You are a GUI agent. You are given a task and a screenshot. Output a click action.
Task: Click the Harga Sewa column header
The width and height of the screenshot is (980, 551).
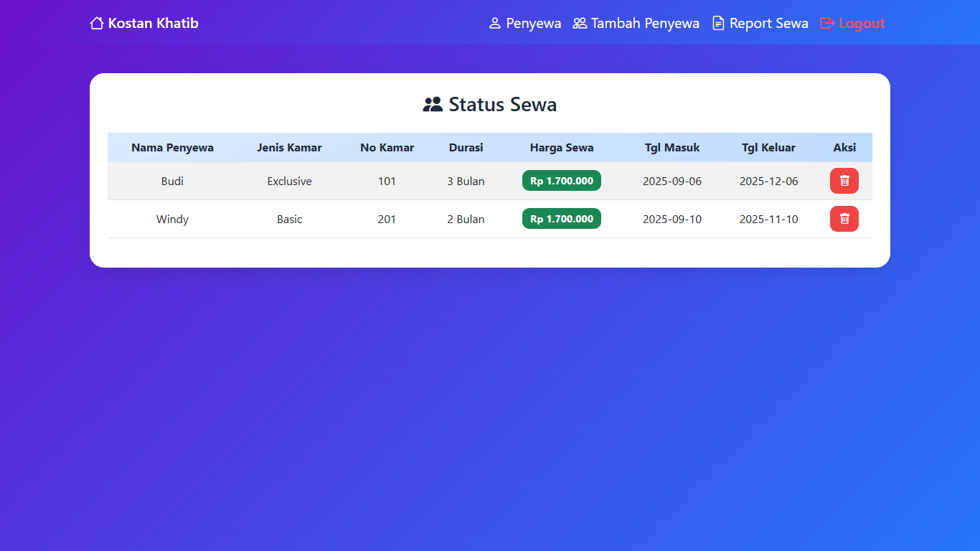click(561, 148)
